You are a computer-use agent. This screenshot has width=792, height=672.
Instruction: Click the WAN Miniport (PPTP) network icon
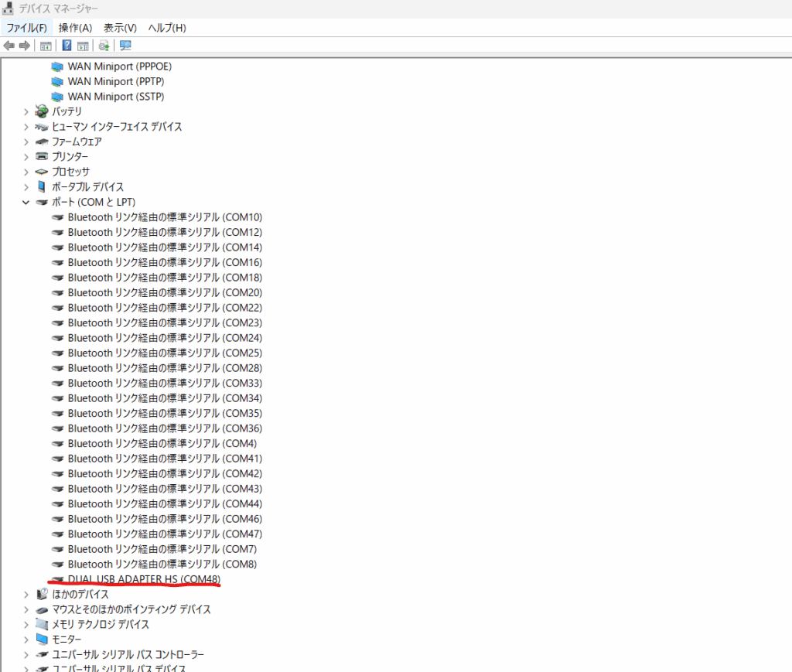click(x=57, y=82)
